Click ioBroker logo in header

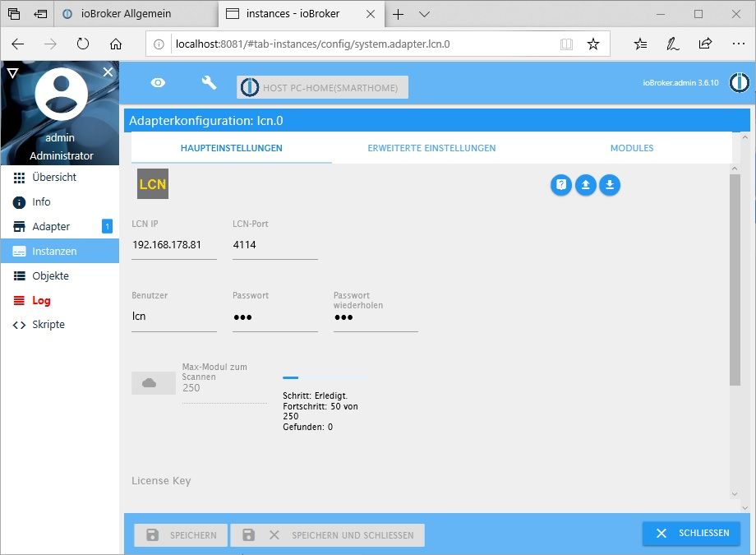click(739, 82)
